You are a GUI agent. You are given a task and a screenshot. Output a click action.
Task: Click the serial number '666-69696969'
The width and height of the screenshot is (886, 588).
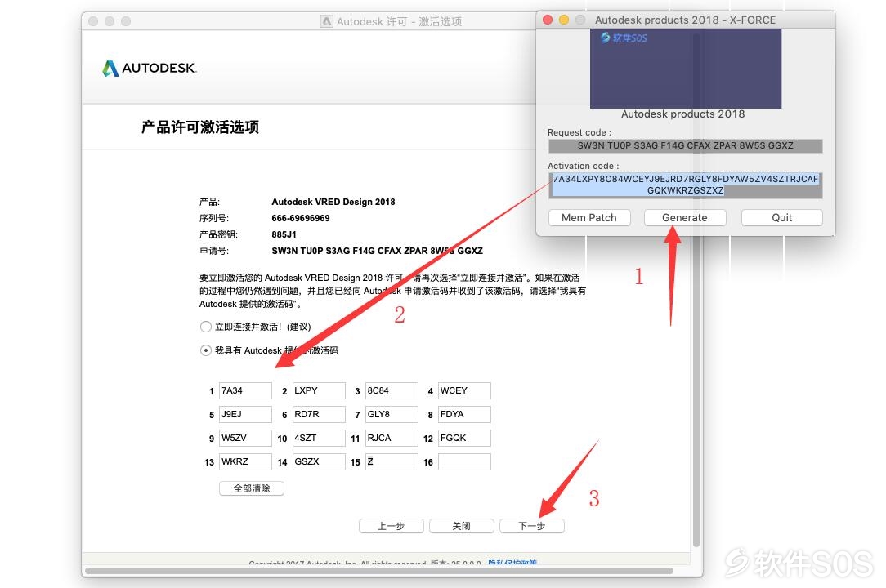point(301,218)
